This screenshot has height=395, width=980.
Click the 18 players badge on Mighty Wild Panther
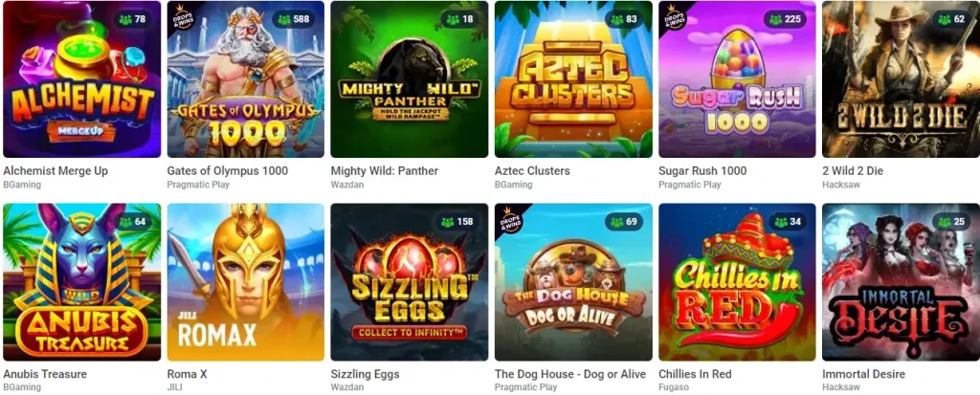(x=460, y=19)
